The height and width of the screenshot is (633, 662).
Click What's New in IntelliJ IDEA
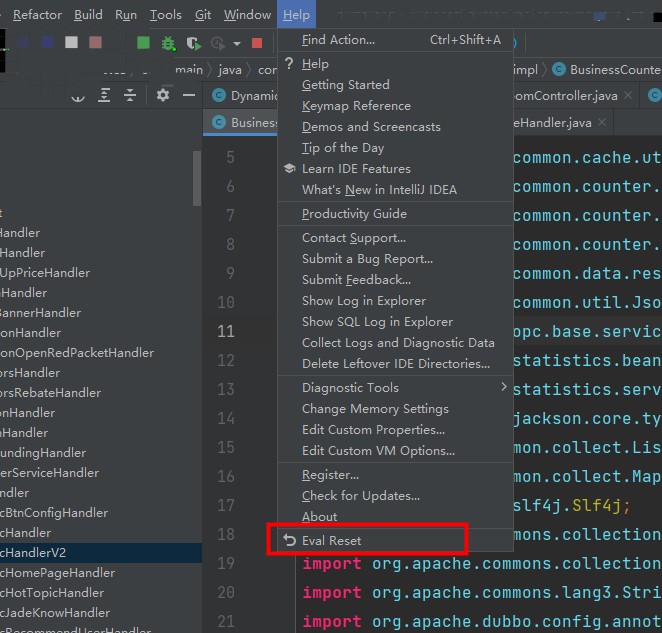[395, 190]
